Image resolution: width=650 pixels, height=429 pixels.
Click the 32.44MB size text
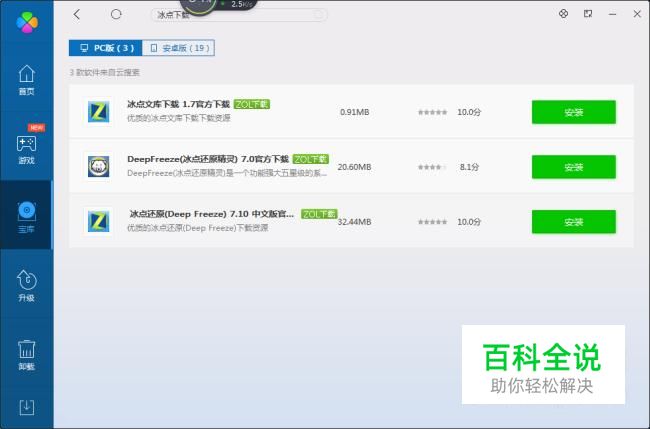(354, 222)
